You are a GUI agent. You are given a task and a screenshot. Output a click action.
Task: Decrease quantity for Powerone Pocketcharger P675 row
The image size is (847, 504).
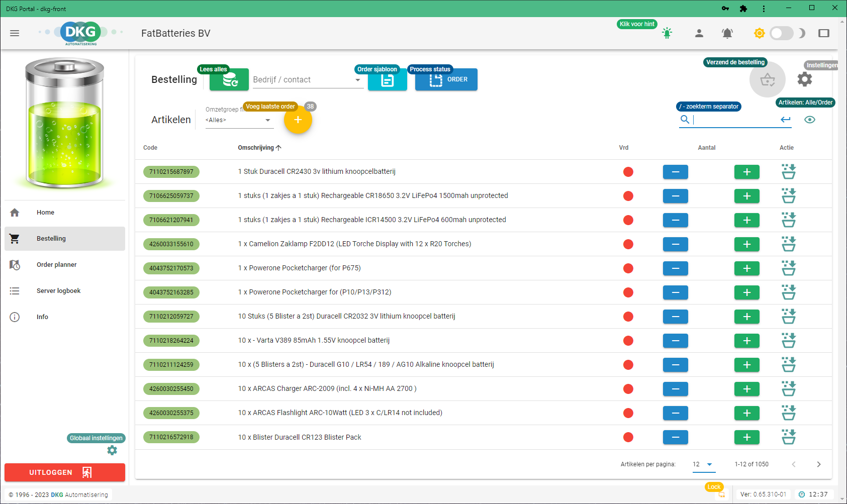[x=676, y=268]
